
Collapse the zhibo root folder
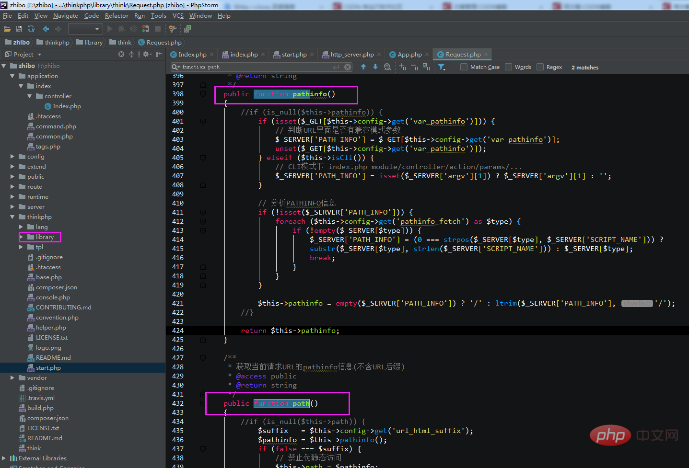(x=4, y=66)
